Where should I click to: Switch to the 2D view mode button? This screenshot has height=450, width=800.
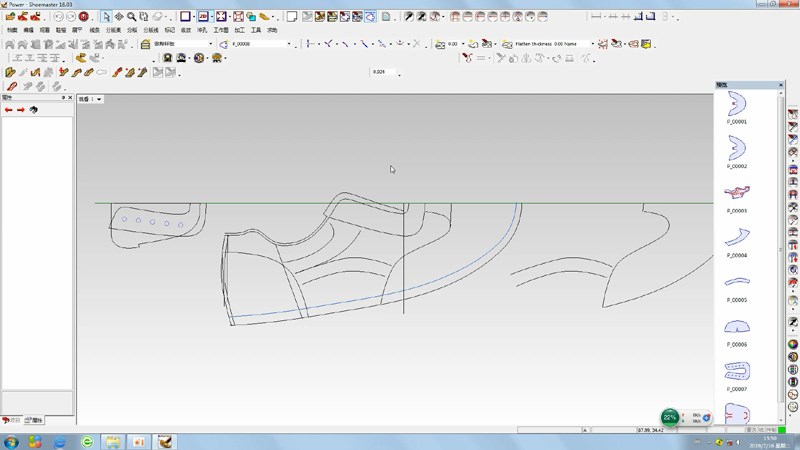click(203, 17)
